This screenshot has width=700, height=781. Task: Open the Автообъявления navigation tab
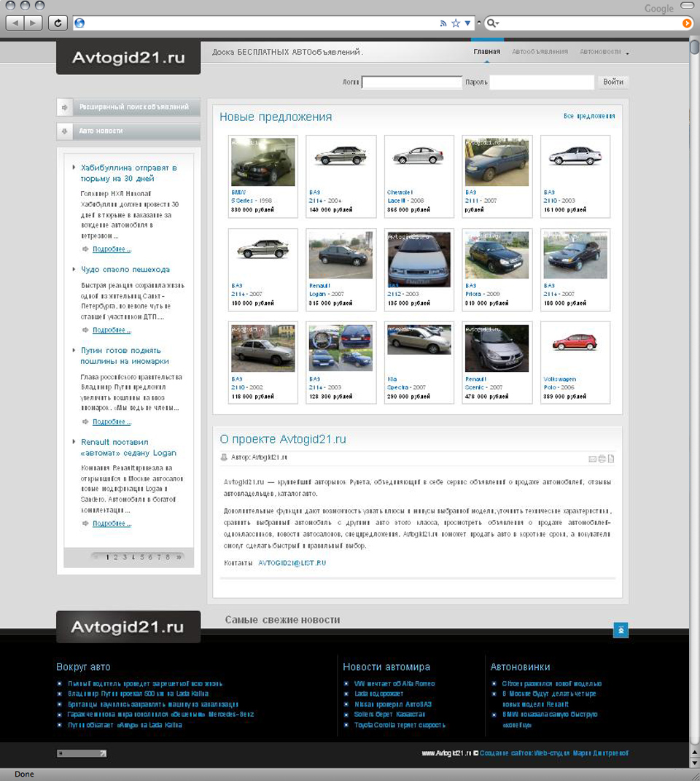[540, 52]
